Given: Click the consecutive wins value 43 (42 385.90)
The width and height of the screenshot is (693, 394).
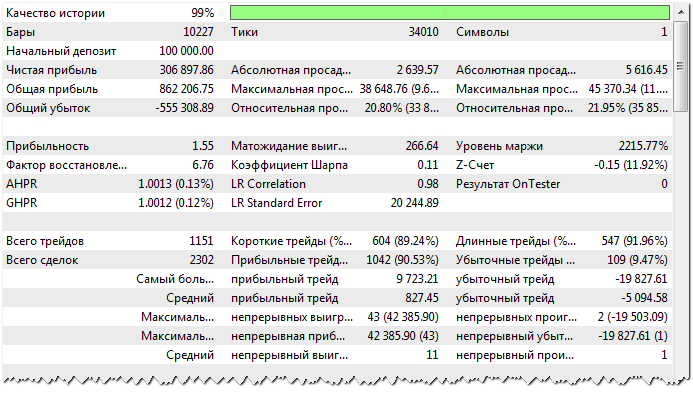Looking at the screenshot, I should (403, 317).
